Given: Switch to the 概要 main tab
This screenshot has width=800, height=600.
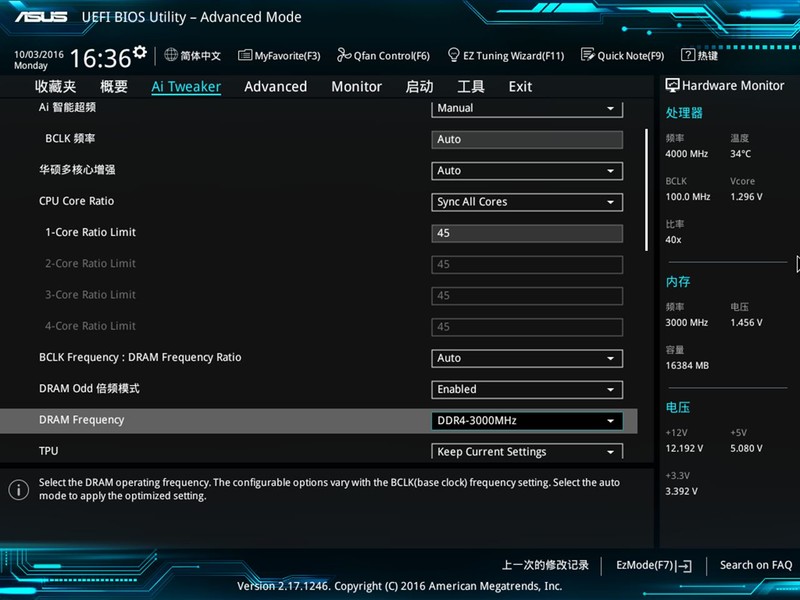Looking at the screenshot, I should [x=113, y=86].
